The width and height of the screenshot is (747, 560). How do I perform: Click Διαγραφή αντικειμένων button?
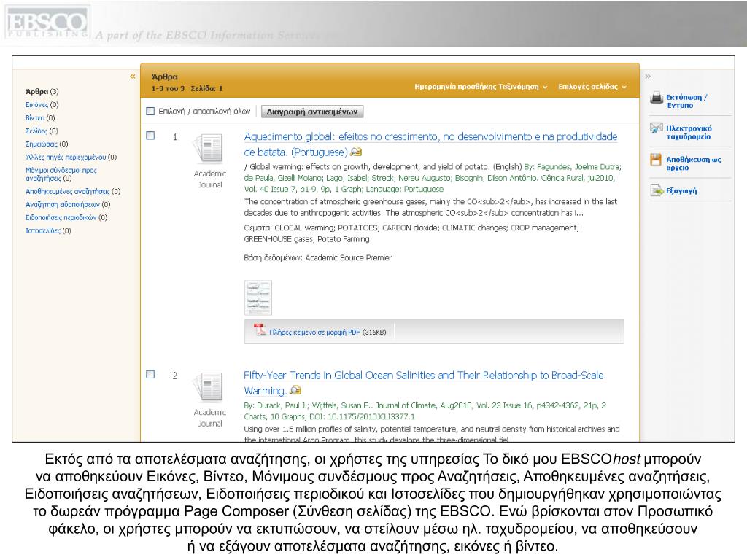312,112
